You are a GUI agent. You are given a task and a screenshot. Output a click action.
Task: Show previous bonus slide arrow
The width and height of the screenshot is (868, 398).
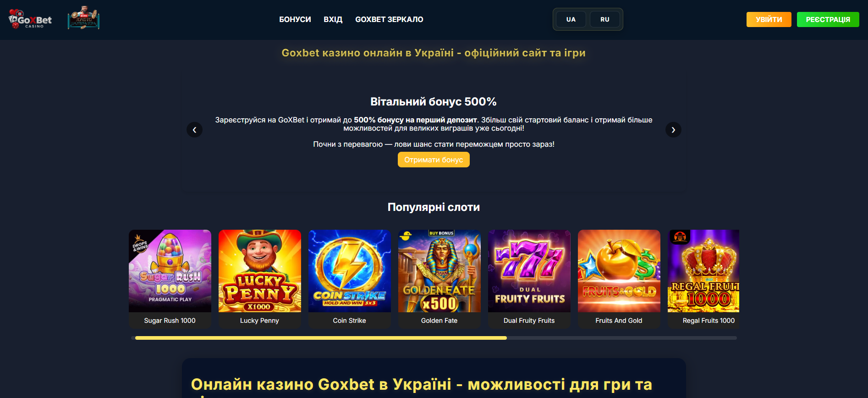click(x=194, y=130)
